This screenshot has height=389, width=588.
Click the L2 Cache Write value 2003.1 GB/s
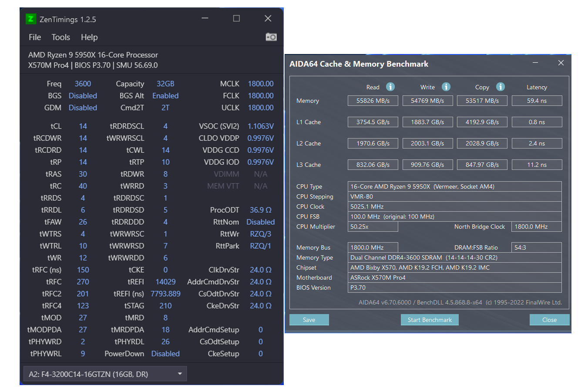click(428, 143)
